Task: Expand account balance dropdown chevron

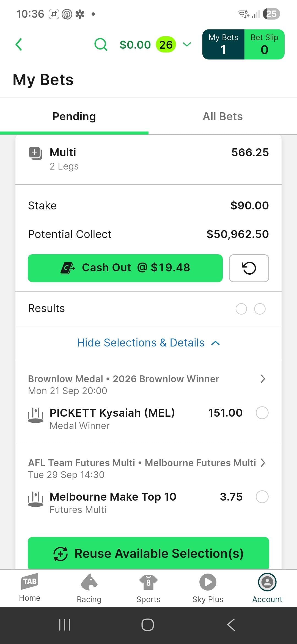Action: pos(187,45)
